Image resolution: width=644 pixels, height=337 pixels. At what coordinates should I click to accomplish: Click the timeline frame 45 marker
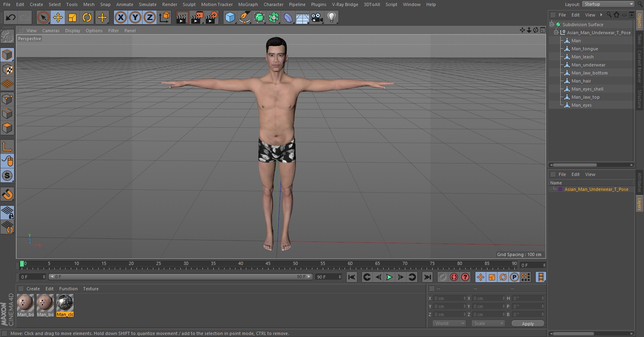(x=268, y=264)
